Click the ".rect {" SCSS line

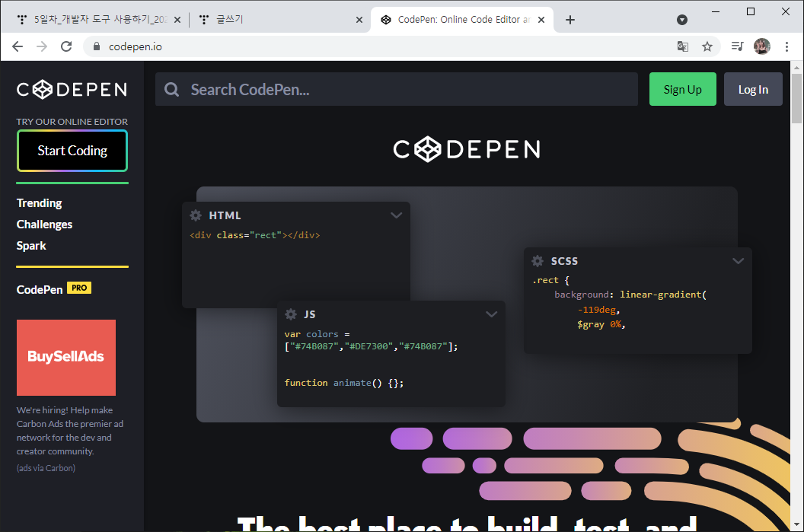550,280
